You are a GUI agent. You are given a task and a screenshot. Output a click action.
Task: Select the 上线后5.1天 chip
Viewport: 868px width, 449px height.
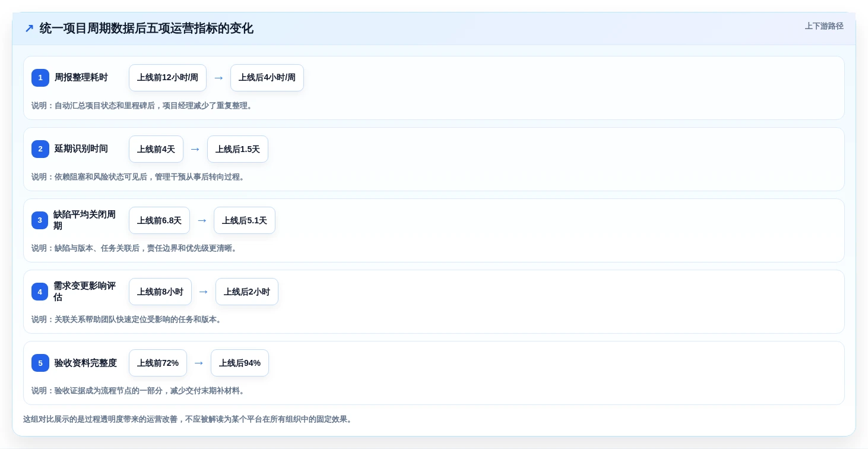coord(245,220)
